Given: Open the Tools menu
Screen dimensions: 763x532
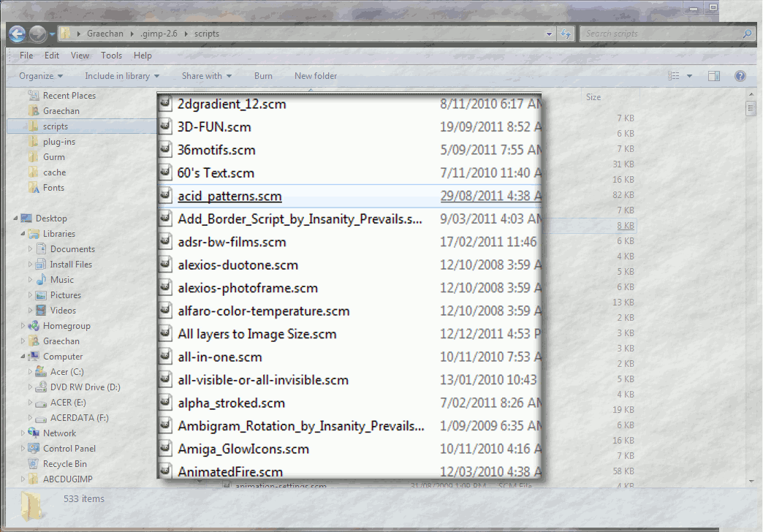Looking at the screenshot, I should pyautogui.click(x=111, y=56).
